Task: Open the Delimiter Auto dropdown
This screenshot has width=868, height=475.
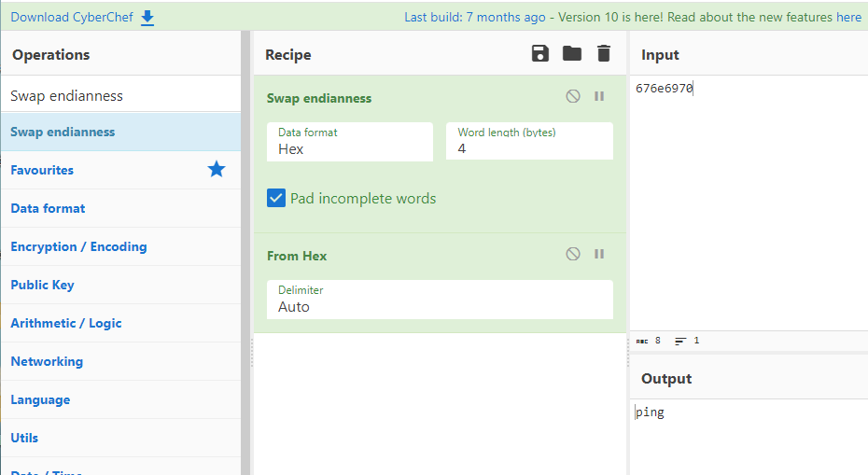Action: (441, 300)
